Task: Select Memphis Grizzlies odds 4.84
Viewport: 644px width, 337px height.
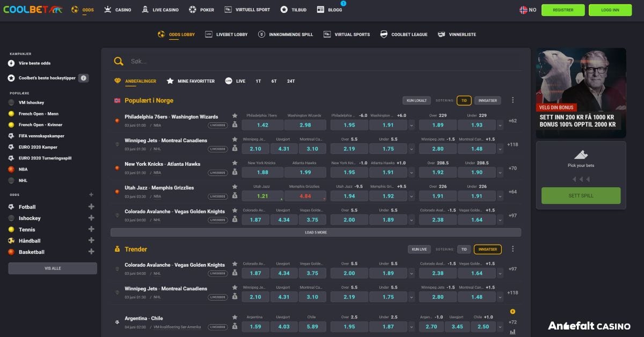Action: 305,196
